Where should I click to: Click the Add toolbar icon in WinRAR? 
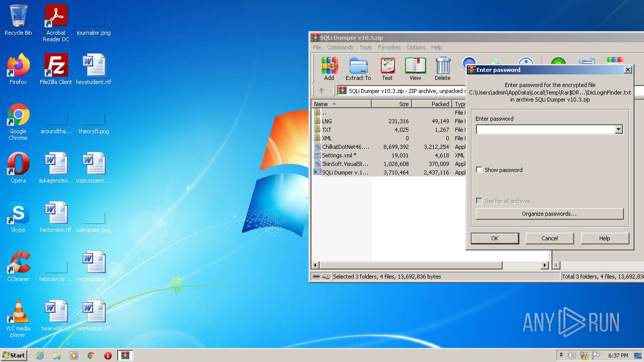(x=329, y=69)
